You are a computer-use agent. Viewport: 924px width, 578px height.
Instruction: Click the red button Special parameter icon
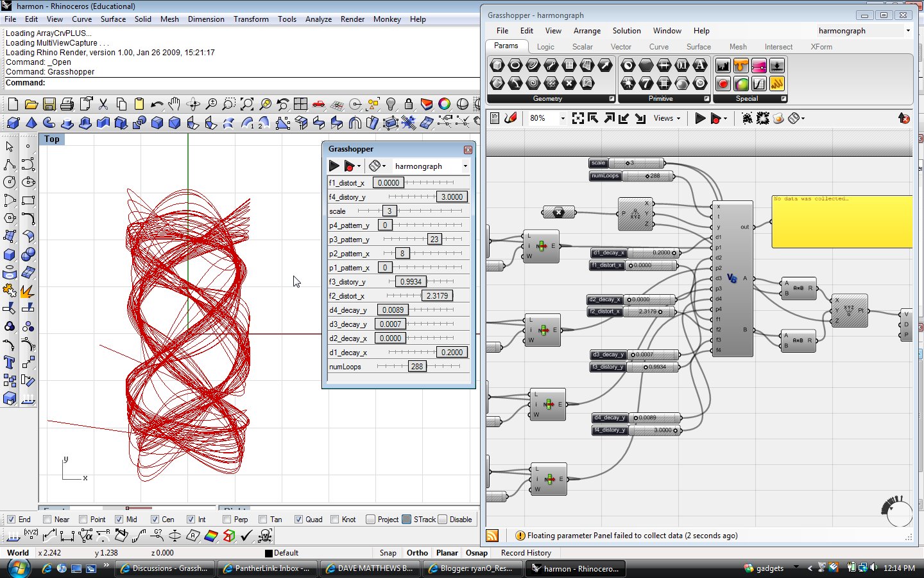(723, 83)
